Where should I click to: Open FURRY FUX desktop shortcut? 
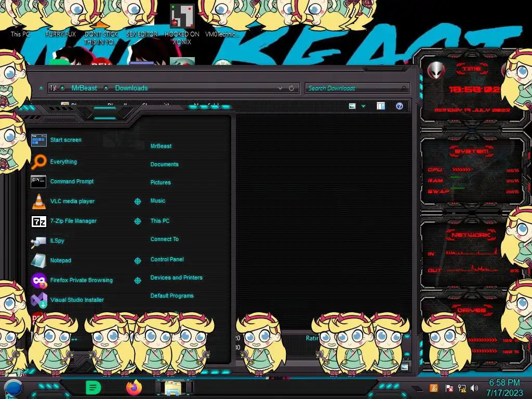(61, 34)
